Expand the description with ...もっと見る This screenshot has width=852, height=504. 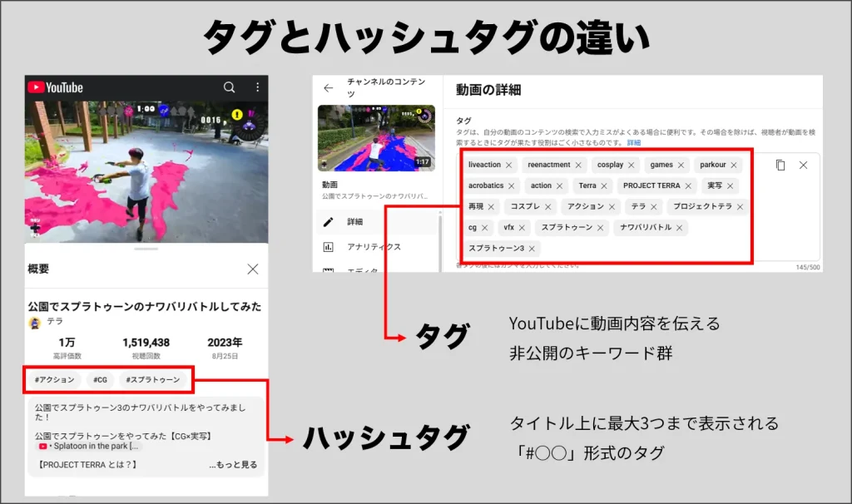click(233, 465)
